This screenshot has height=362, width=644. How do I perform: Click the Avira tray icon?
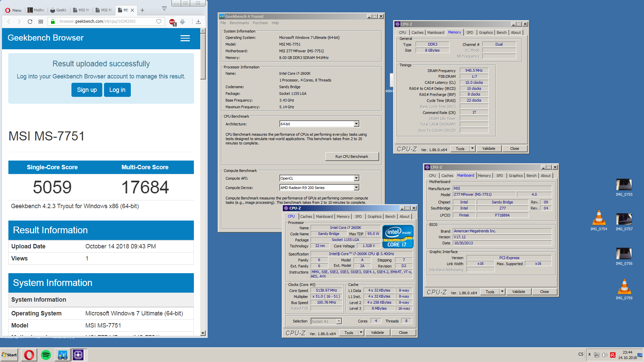[613, 355]
